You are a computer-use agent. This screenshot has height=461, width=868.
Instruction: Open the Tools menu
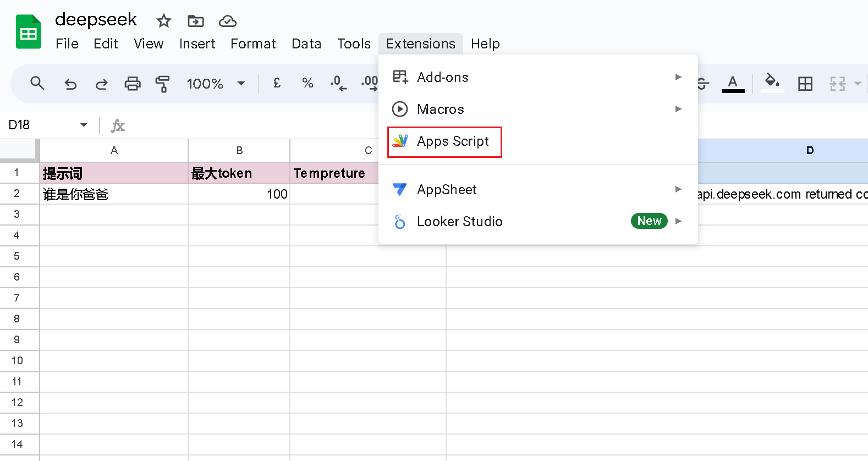click(x=354, y=43)
